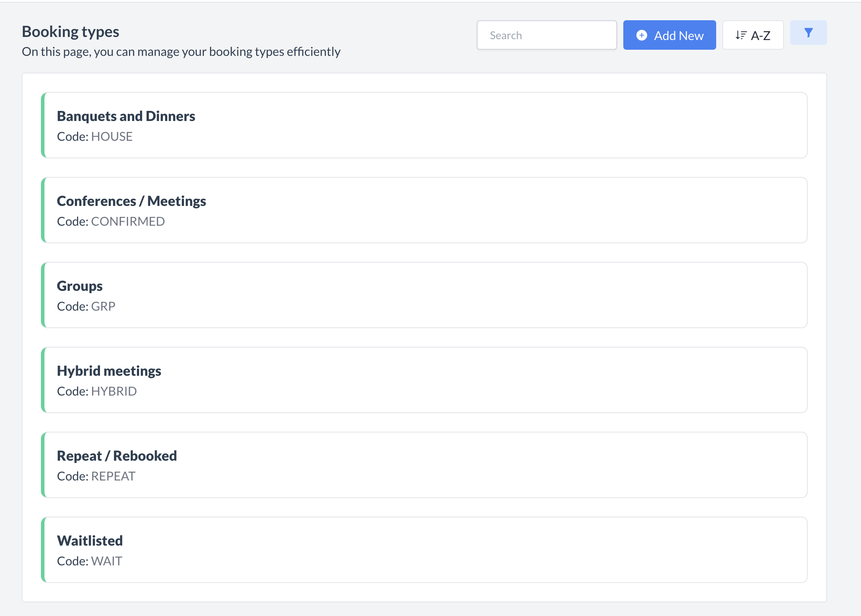861x616 pixels.
Task: Click the code HOUSE label
Action: 94,136
